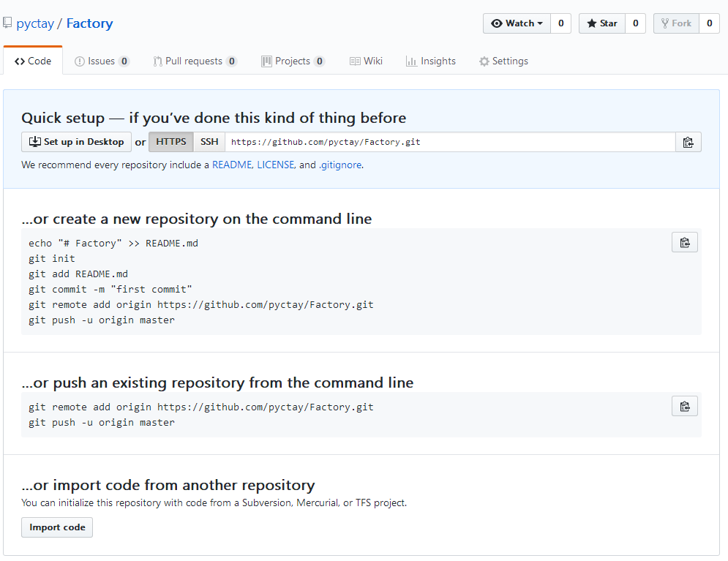This screenshot has height=561, width=728.
Task: Open the LICENSE link
Action: (275, 165)
